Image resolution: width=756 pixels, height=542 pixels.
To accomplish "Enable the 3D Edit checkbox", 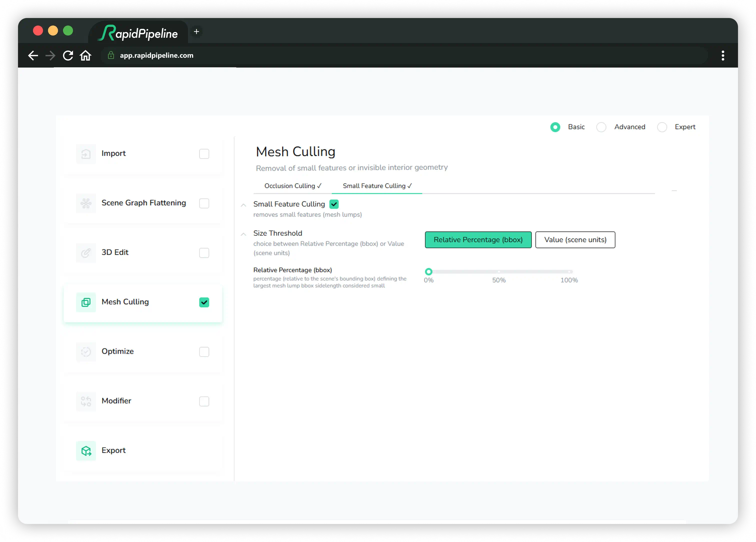I will coord(204,253).
